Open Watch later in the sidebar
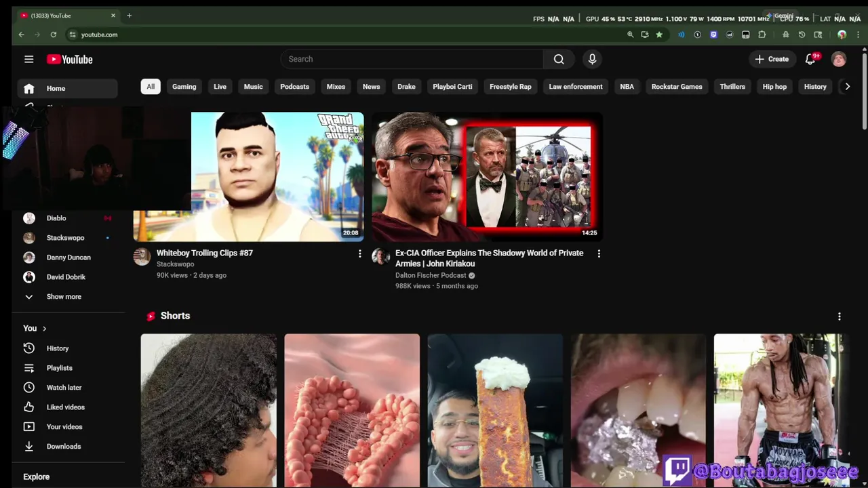 [x=67, y=388]
